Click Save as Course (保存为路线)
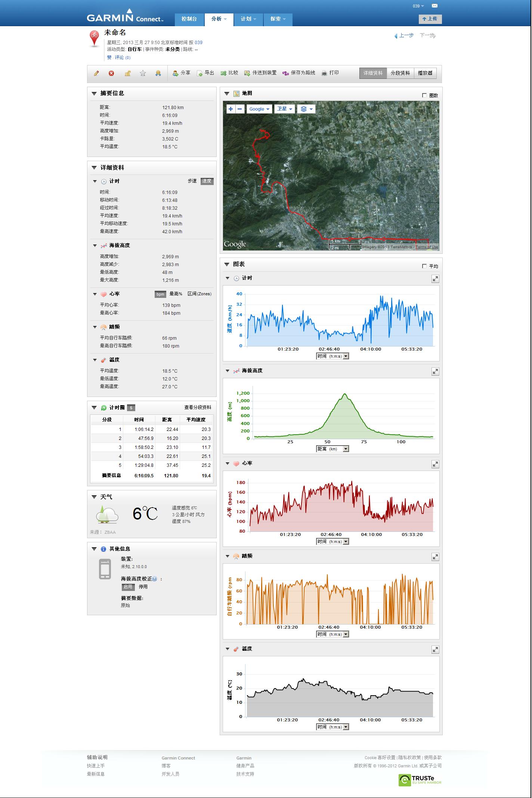This screenshot has width=532, height=798. click(299, 73)
